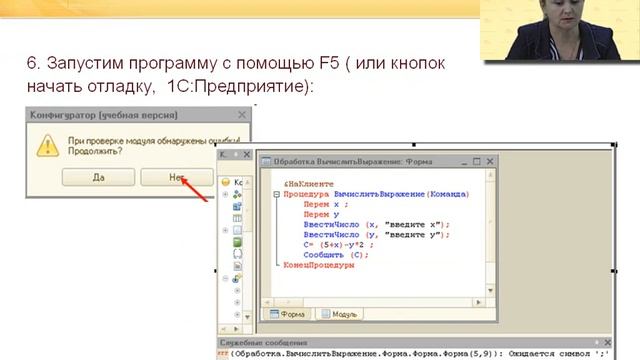This screenshot has height=360, width=640.
Task: Click the code line "Перем x ;"
Action: click(x=326, y=204)
